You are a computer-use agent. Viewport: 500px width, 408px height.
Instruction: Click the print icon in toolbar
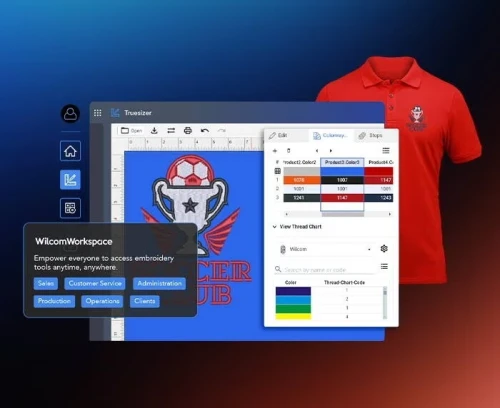coord(188,131)
